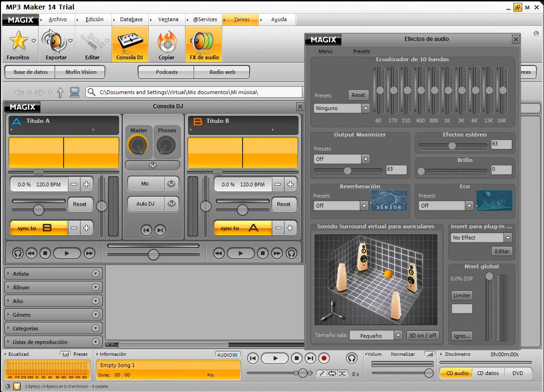Click the gear icon below Master knob
The width and height of the screenshot is (544, 392).
(153, 165)
